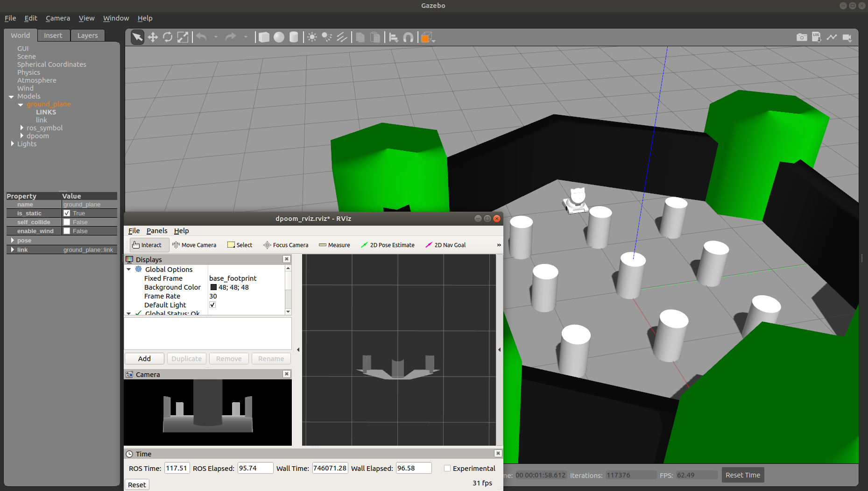The height and width of the screenshot is (491, 868).
Task: Open the RViz Panels menu
Action: [x=157, y=231]
